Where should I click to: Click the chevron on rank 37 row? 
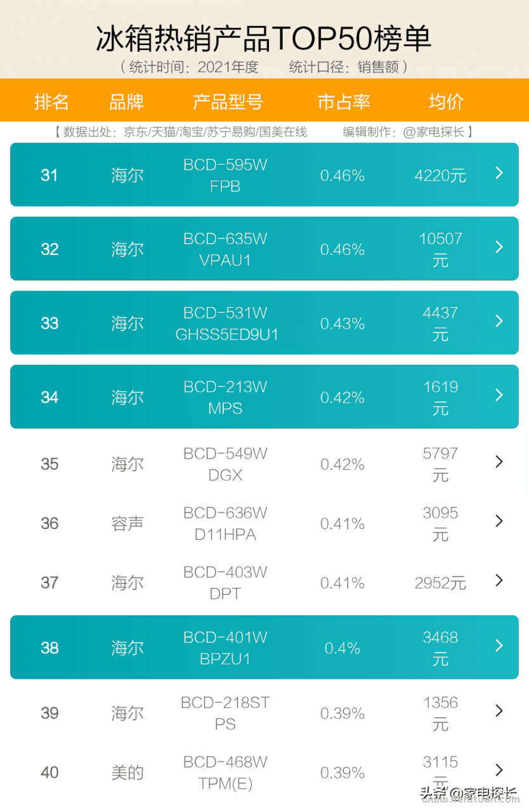coord(499,580)
